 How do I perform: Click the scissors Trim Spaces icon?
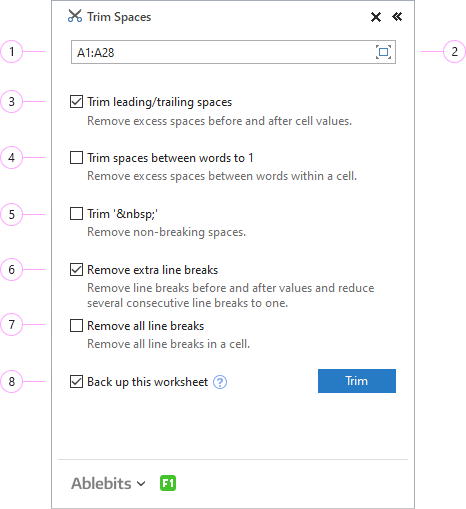tap(75, 16)
